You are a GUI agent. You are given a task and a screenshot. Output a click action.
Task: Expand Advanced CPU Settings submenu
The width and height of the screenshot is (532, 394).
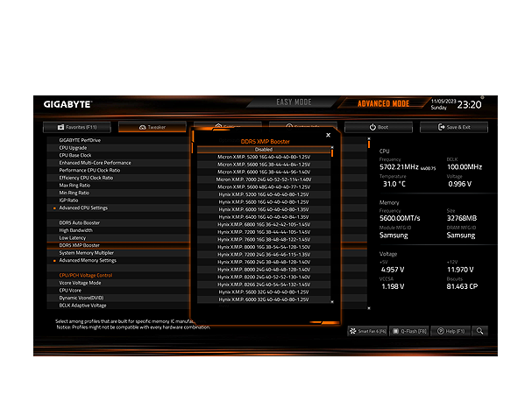pos(83,208)
